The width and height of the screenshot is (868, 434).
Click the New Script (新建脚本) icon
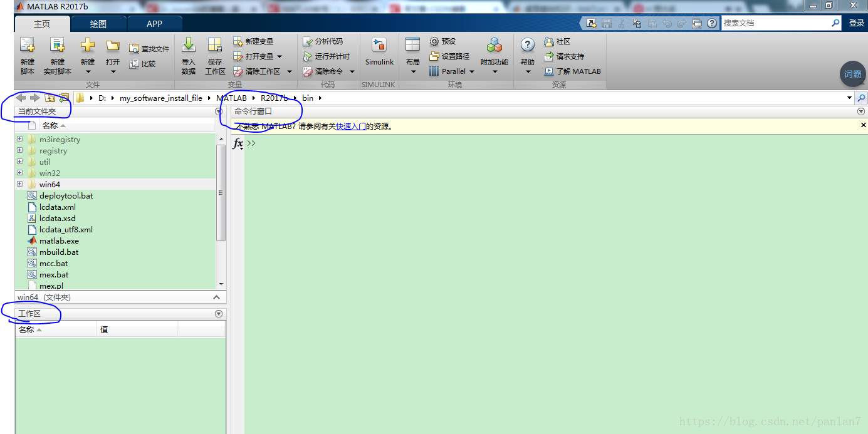click(x=28, y=46)
